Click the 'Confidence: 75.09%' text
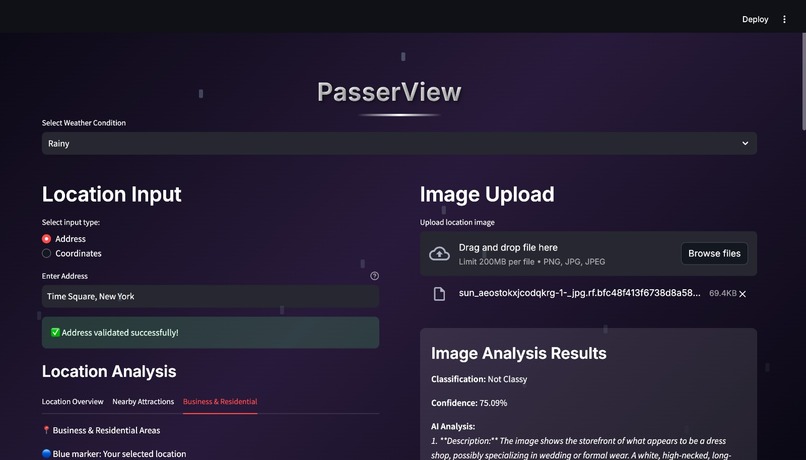This screenshot has width=806, height=460. coord(469,403)
